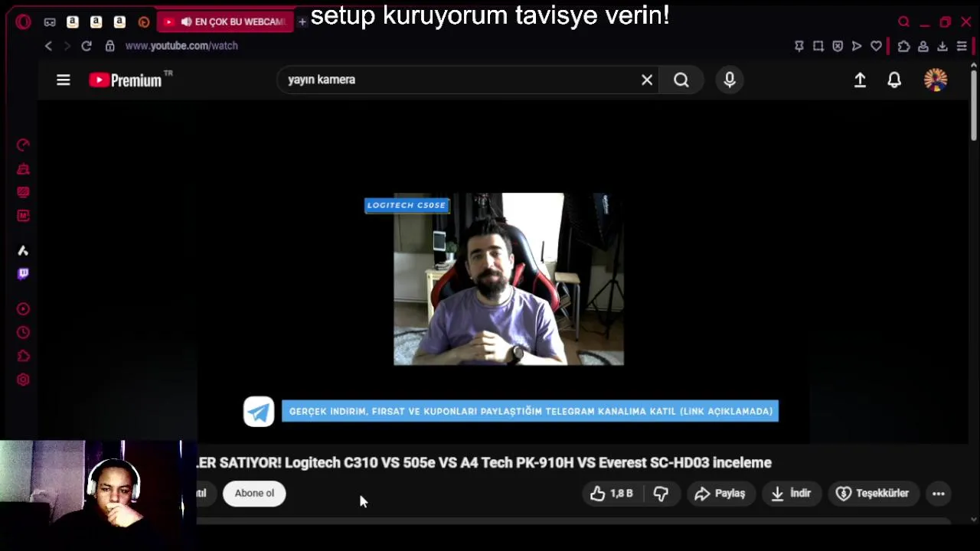This screenshot has height=551, width=980.
Task: Open GX Control speedometer sidebar icon
Action: point(23,145)
